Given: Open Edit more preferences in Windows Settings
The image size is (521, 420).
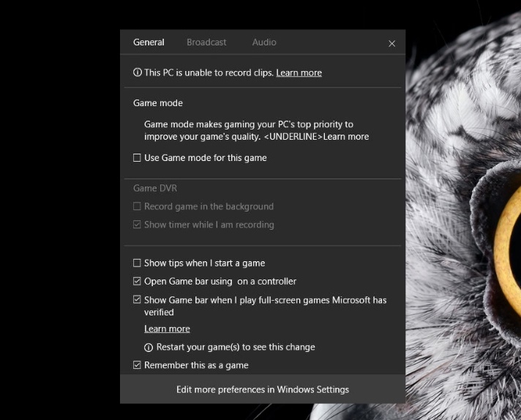Looking at the screenshot, I should pos(262,389).
